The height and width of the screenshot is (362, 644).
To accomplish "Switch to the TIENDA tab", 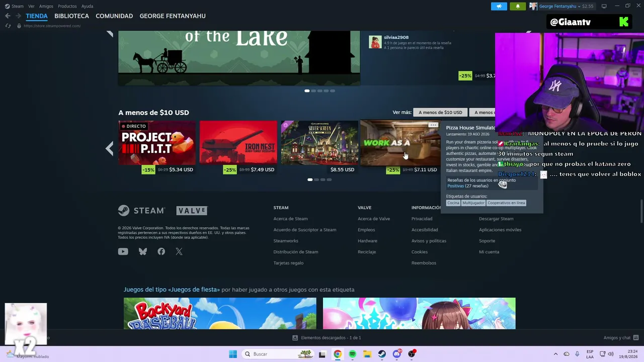I will [37, 16].
